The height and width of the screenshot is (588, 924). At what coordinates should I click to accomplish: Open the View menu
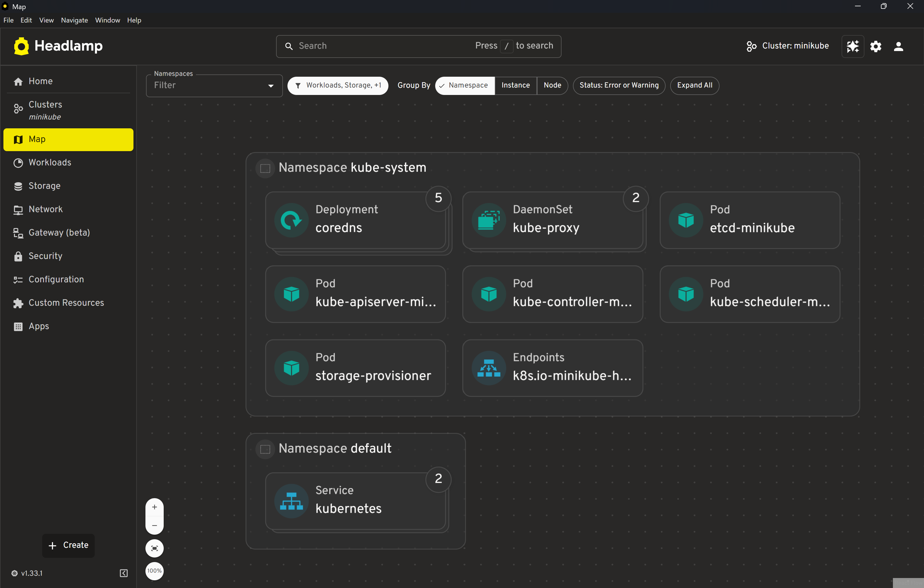click(46, 20)
